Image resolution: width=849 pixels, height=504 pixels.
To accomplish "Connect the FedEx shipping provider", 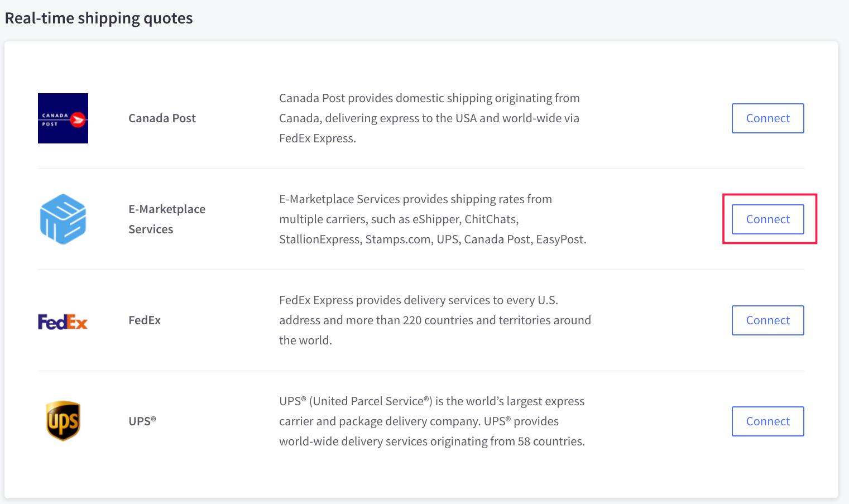I will point(768,320).
